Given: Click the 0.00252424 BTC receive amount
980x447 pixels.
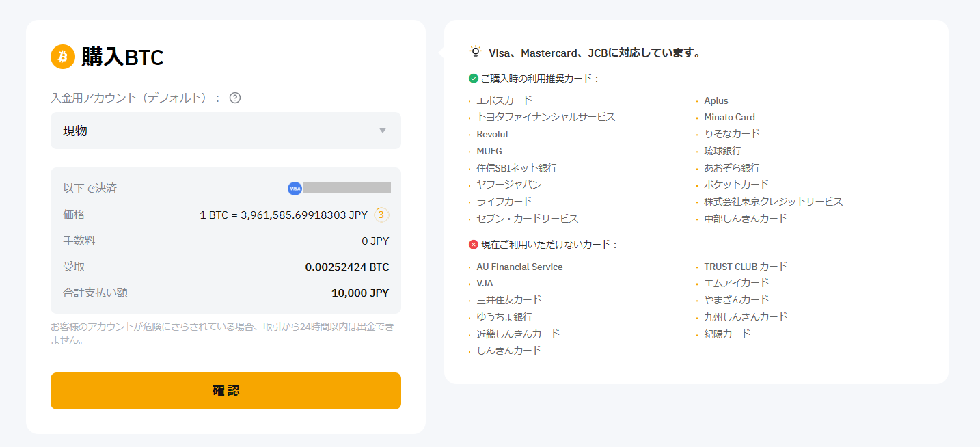Looking at the screenshot, I should pyautogui.click(x=347, y=267).
